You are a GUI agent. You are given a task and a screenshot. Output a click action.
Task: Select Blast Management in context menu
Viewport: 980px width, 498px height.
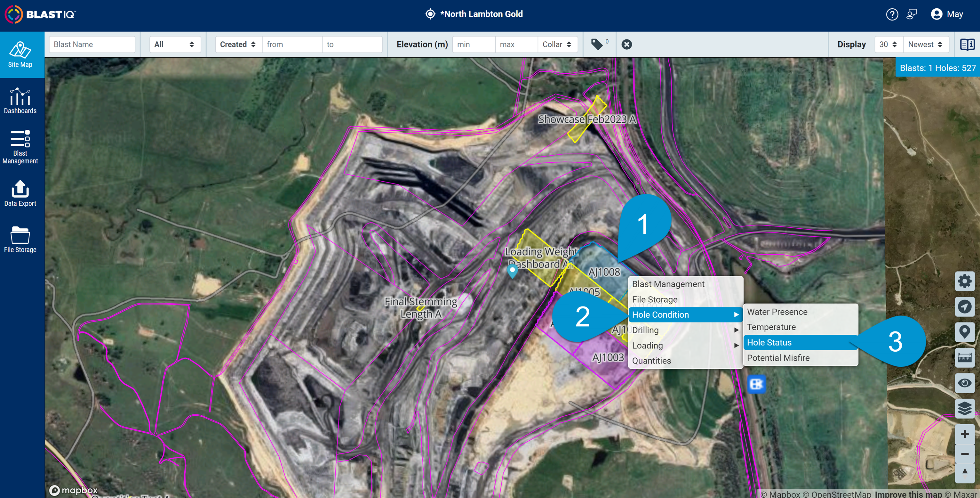[685, 284]
